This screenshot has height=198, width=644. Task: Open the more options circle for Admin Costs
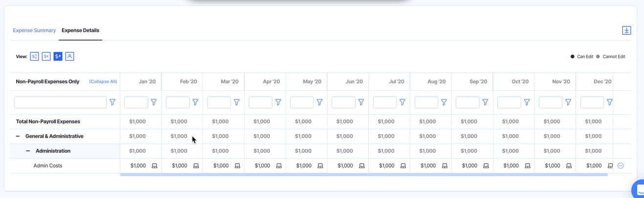(621, 166)
